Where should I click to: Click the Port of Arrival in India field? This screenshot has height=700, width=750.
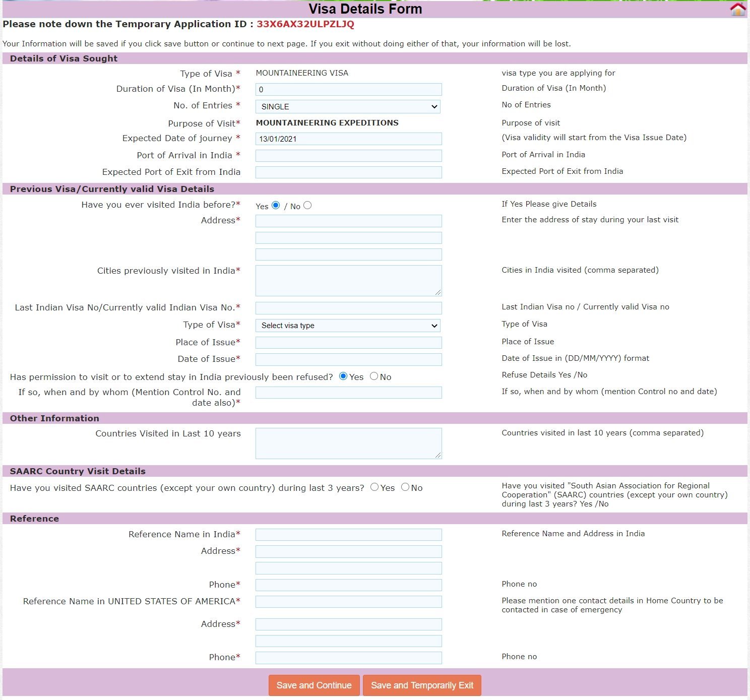(x=349, y=156)
